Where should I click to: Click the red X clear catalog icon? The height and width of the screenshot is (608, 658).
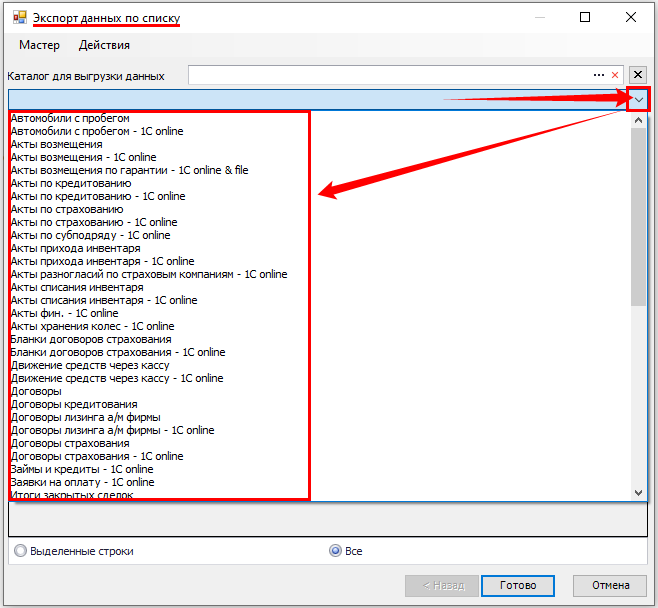tap(615, 75)
